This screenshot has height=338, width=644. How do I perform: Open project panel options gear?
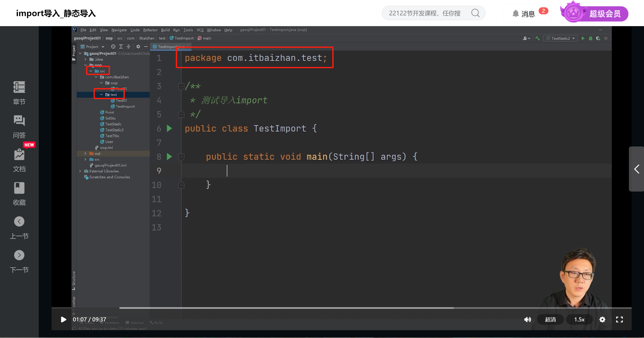[x=138, y=47]
